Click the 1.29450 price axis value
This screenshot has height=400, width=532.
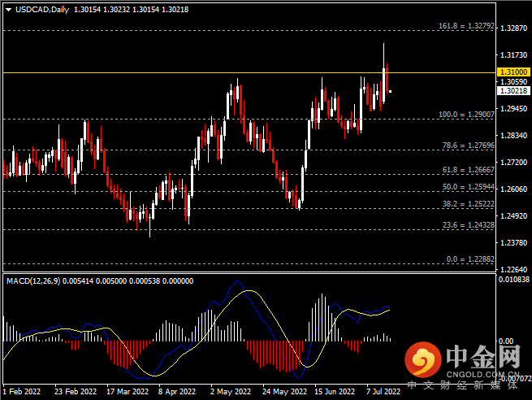(x=513, y=109)
